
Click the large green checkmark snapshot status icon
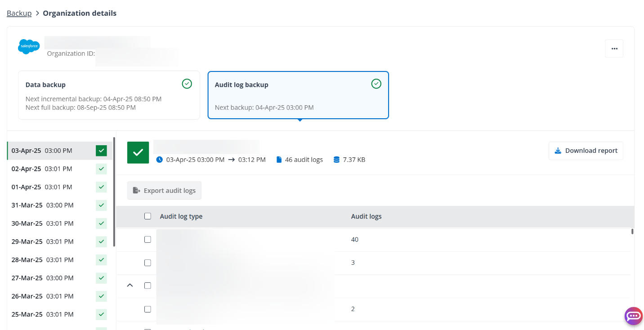tap(138, 152)
